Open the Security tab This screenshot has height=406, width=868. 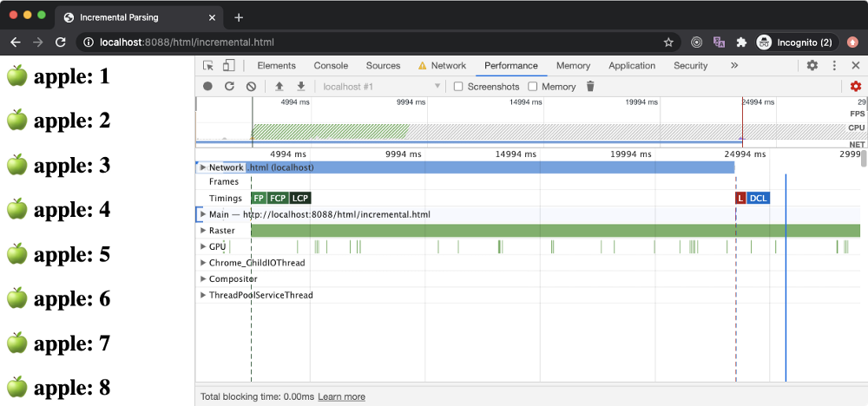690,65
